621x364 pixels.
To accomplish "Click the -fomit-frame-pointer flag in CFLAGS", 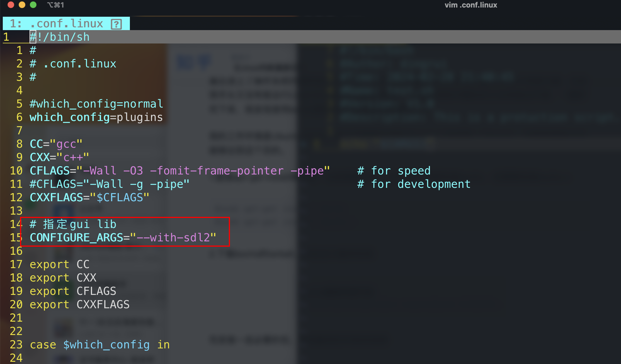I will 217,171.
